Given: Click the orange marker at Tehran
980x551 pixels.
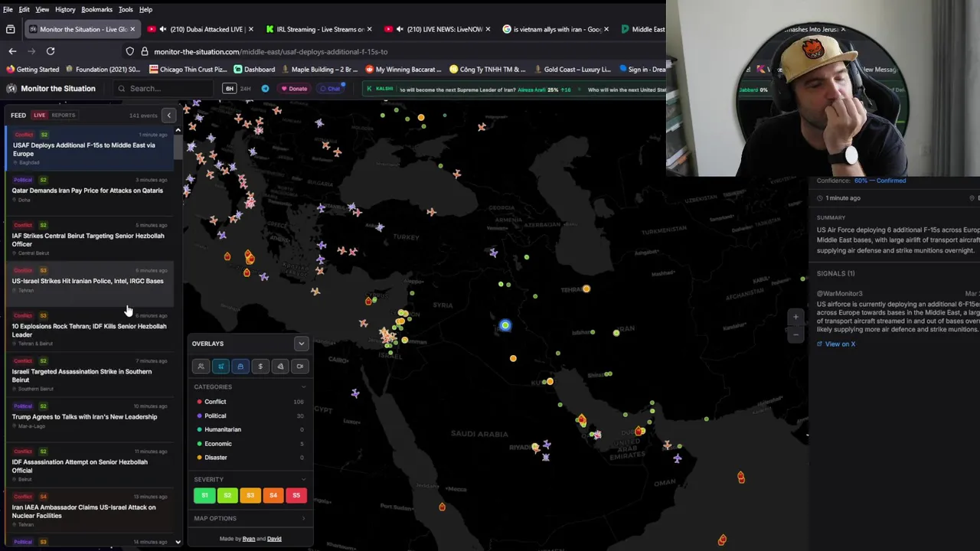Looking at the screenshot, I should (586, 289).
